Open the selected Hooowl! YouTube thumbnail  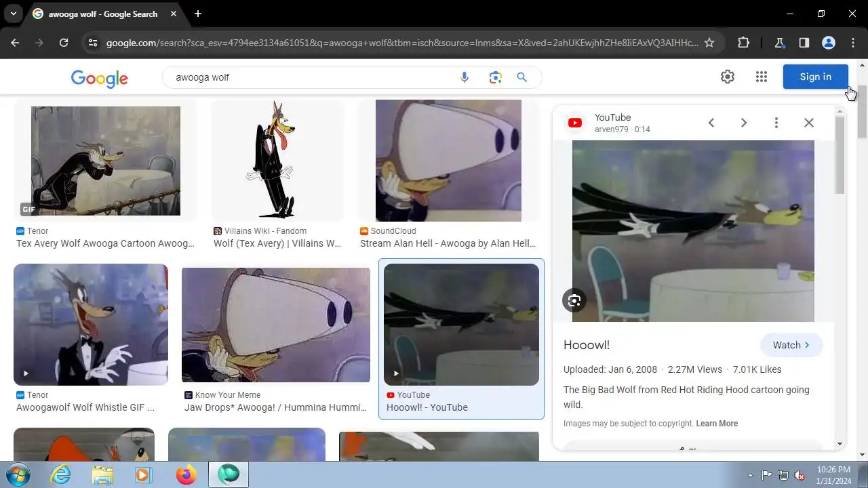[x=461, y=325]
